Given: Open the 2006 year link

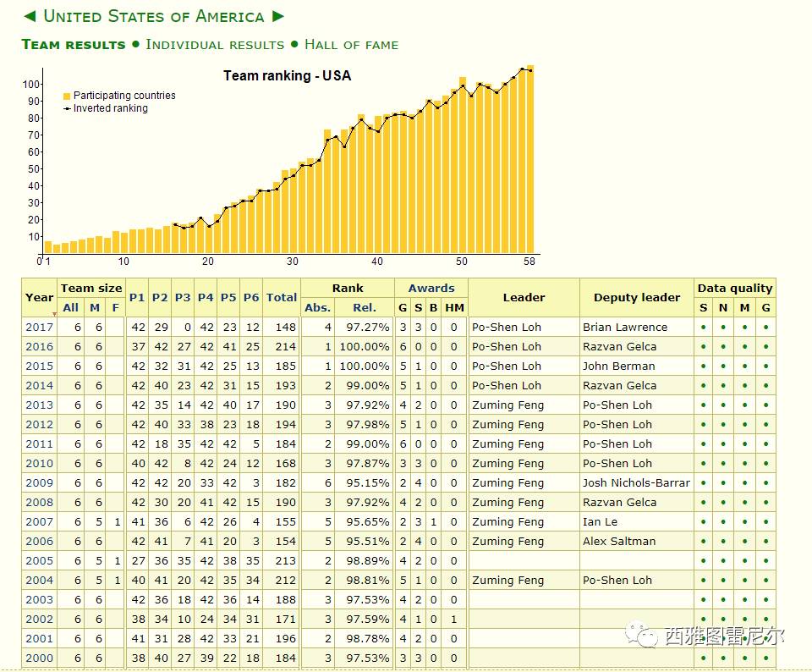Looking at the screenshot, I should tap(40, 542).
